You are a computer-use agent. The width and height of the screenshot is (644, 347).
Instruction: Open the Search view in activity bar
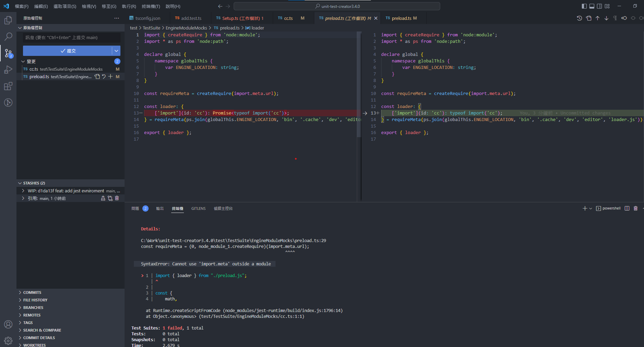[8, 36]
